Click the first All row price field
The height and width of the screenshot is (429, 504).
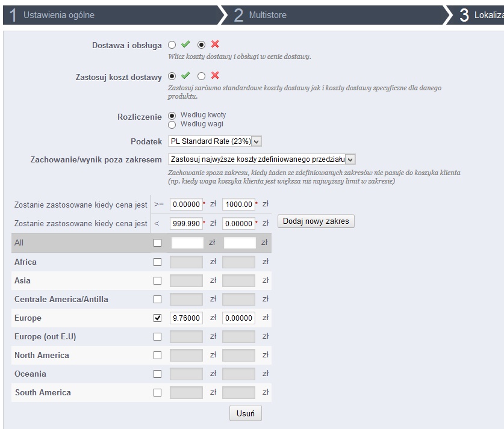tap(187, 243)
